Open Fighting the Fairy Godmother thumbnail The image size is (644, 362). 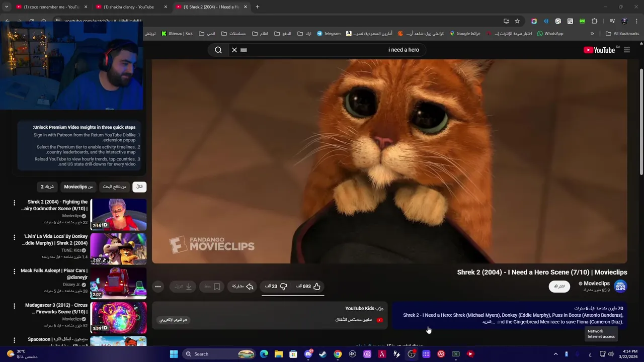pyautogui.click(x=118, y=215)
